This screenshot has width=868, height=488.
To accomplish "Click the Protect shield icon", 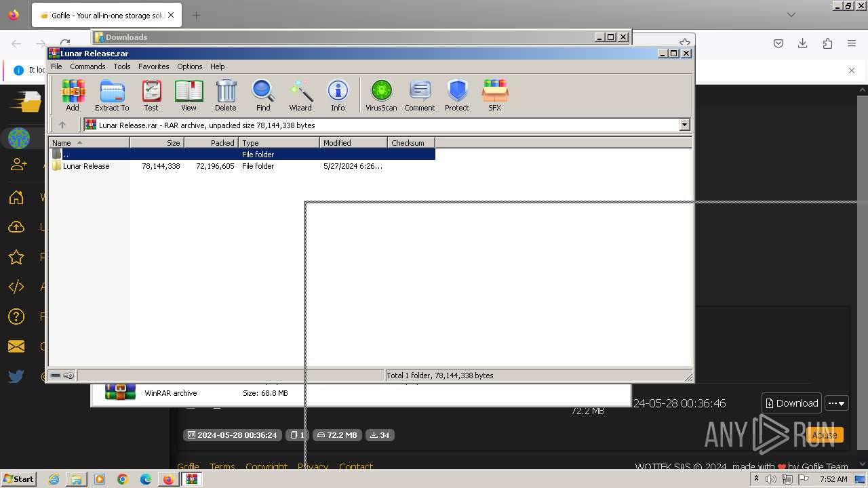I will 457,96.
